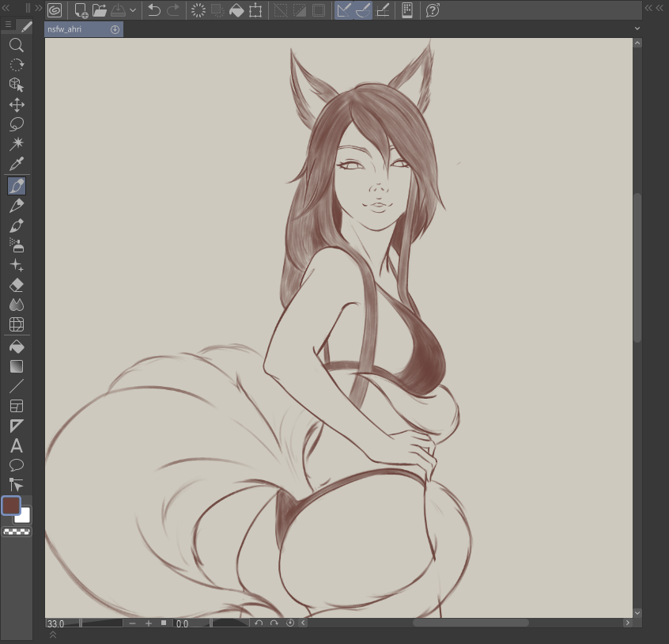Screen dimensions: 669x644
Task: Expand the left palette with the double-right arrow
Action: [39, 8]
